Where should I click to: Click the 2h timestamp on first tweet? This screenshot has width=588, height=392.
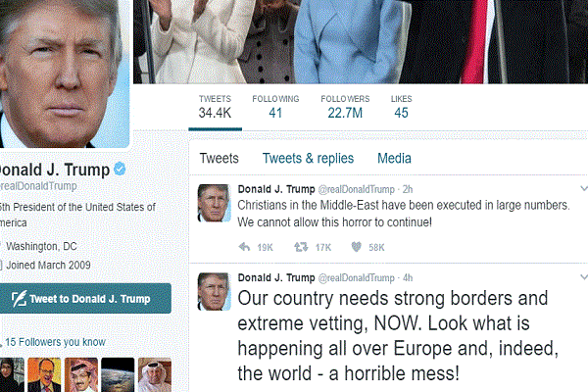(408, 189)
